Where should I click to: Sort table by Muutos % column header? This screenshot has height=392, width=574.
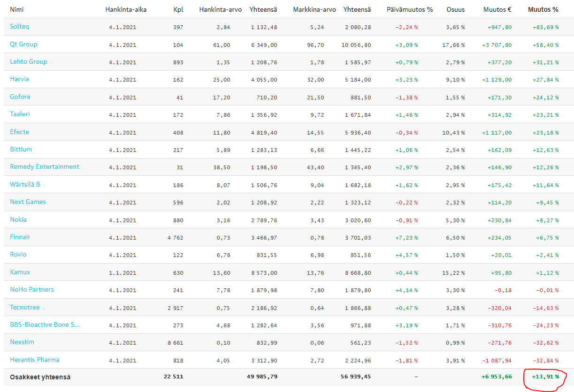(543, 9)
